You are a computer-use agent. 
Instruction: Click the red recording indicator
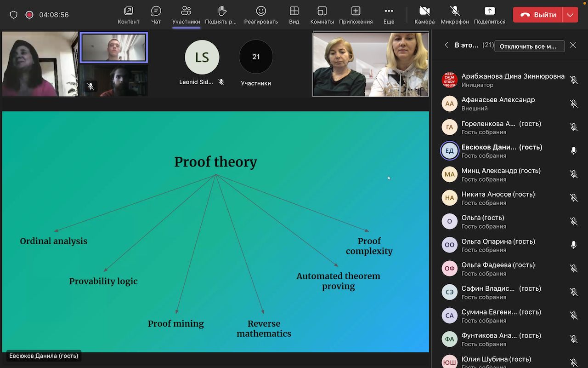(x=29, y=15)
